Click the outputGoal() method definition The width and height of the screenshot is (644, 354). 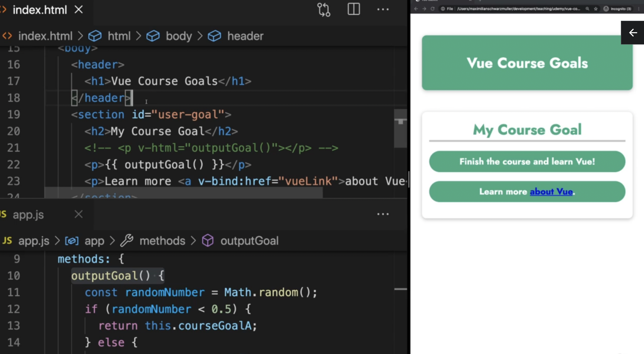click(x=118, y=276)
